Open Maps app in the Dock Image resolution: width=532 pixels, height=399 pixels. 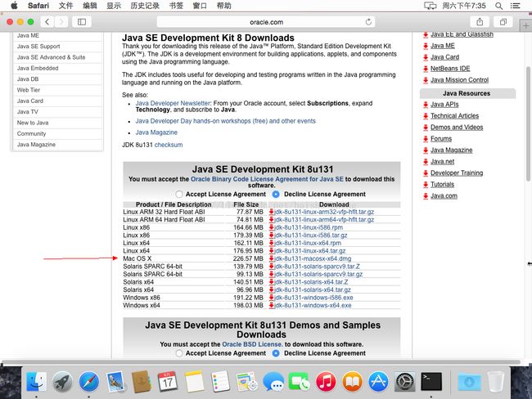(x=246, y=381)
